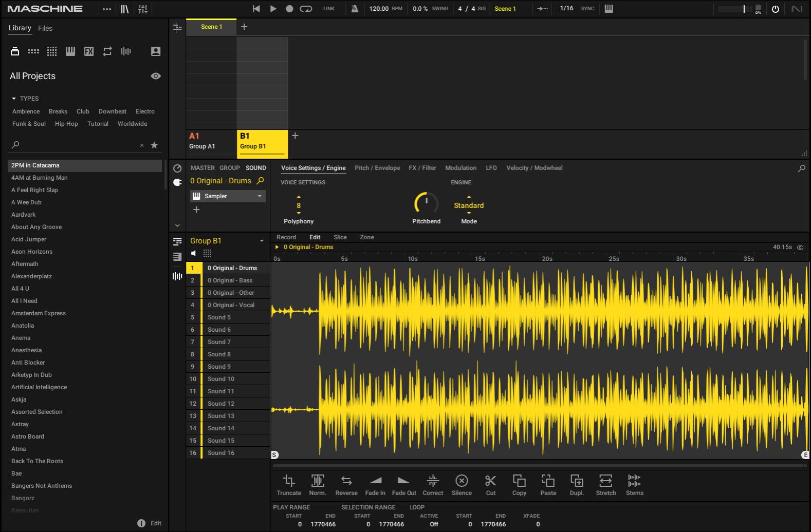Image resolution: width=811 pixels, height=532 pixels.
Task: Toggle the metronome
Action: coord(355,9)
